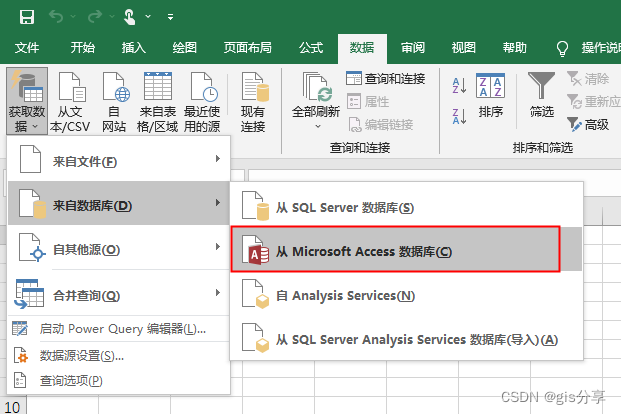This screenshot has height=414, width=621.
Task: Open the 自其他源(O) submenu
Action: 118,248
